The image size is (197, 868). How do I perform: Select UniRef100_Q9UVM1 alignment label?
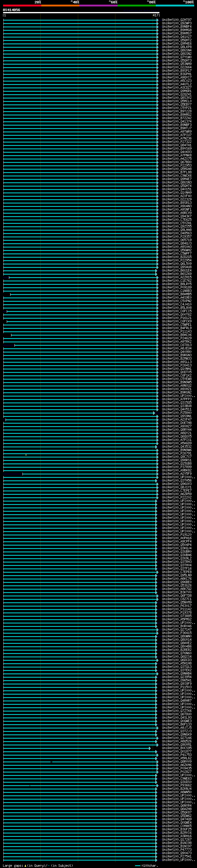tap(176, 744)
